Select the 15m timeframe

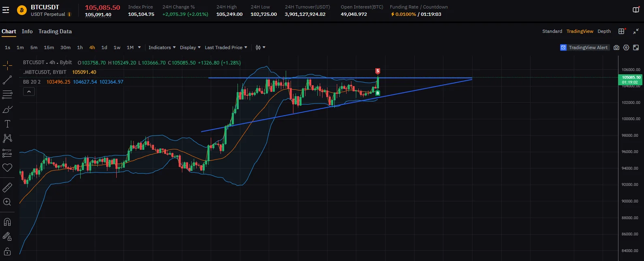(x=49, y=47)
